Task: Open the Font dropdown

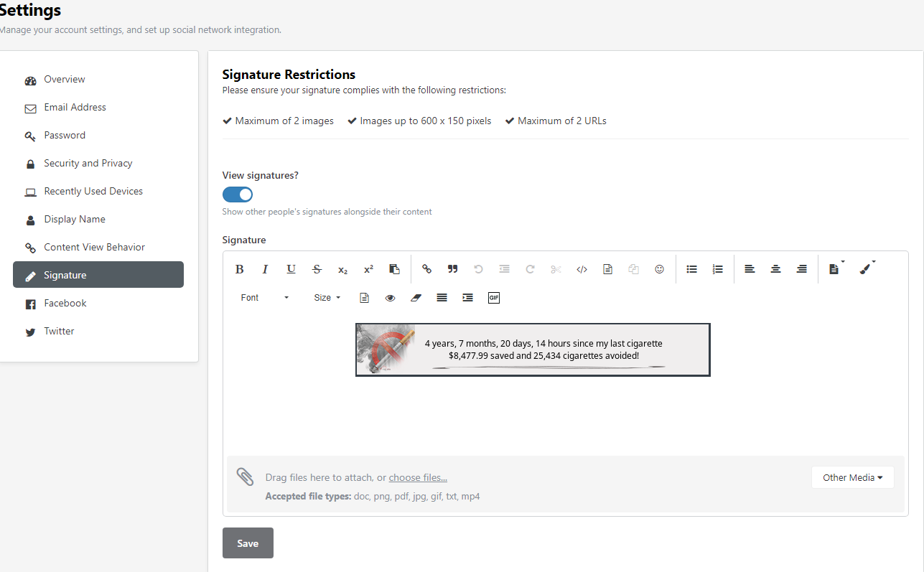Action: (x=265, y=297)
